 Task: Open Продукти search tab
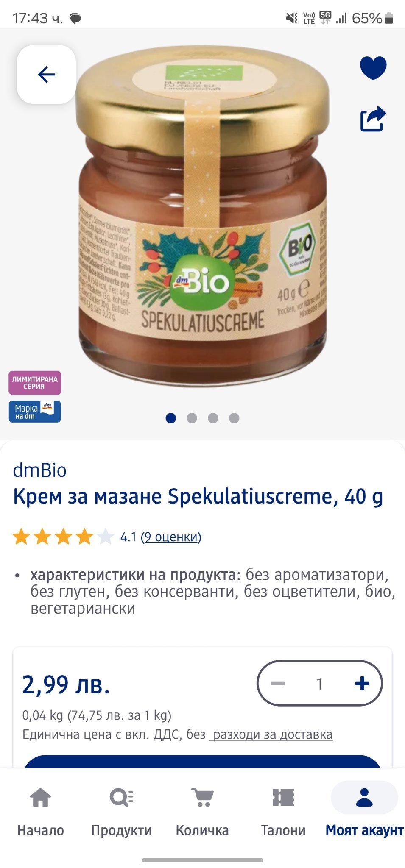(x=121, y=812)
